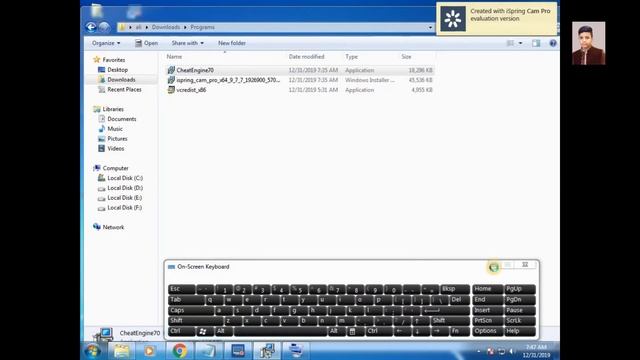The width and height of the screenshot is (640, 360).
Task: Toggle the left Shift key on keyboard
Action: click(196, 321)
